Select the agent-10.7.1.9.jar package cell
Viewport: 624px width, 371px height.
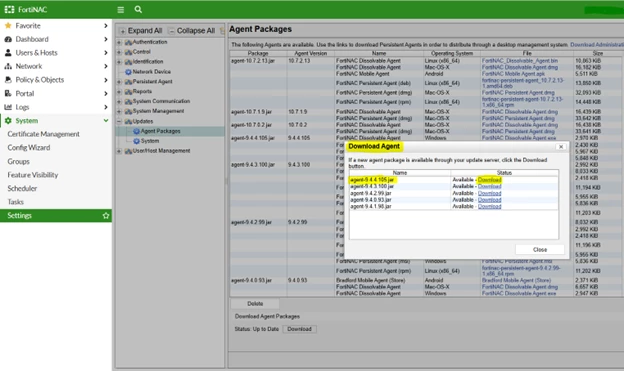pos(252,112)
